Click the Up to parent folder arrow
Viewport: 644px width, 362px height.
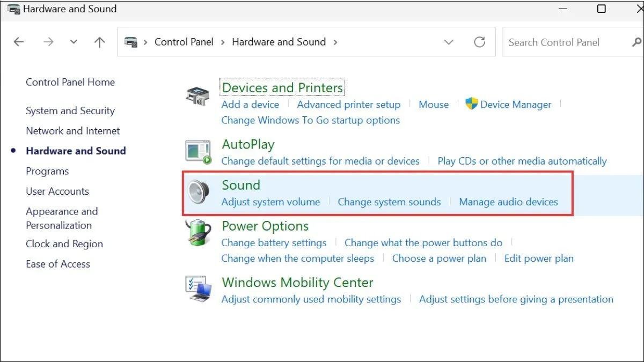coord(99,42)
